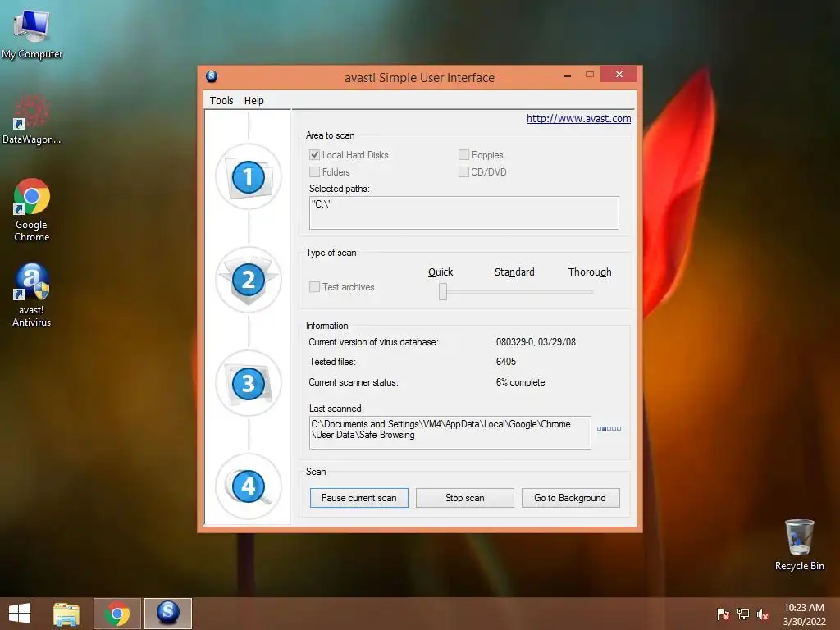Click the scan progress indicator squares
The image size is (840, 630).
point(609,428)
